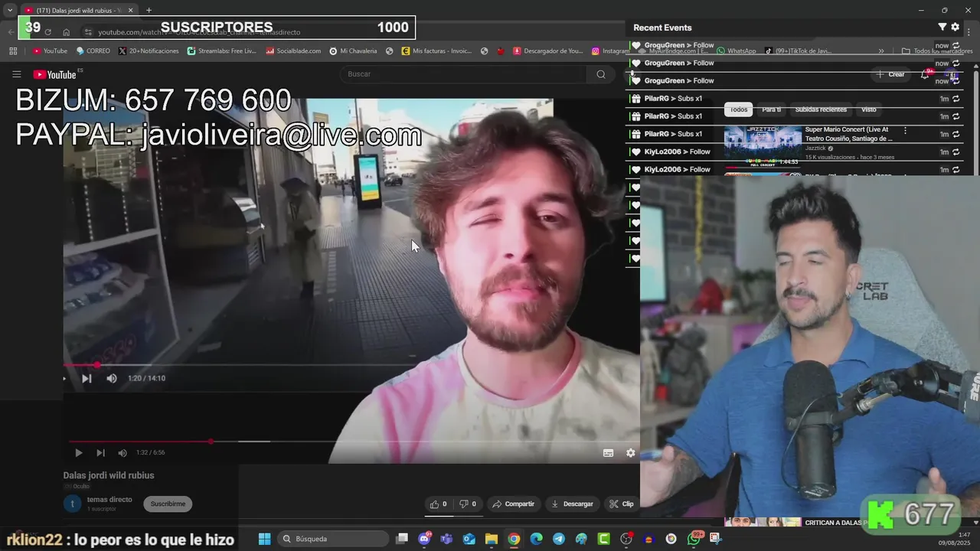Open the YouTube guide hamburger menu
980x551 pixels.
[x=16, y=74]
